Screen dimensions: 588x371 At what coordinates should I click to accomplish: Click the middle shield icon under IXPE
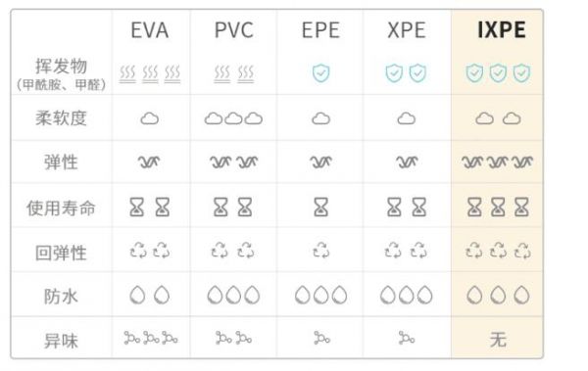pyautogui.click(x=498, y=73)
